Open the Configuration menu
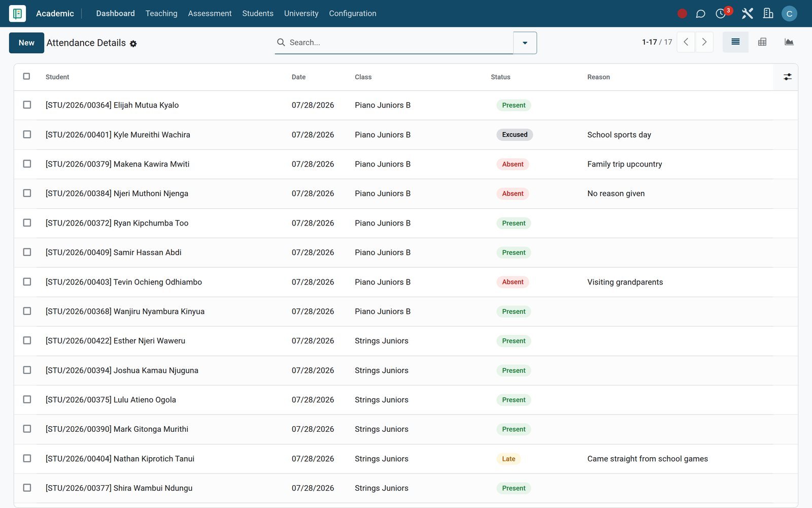Viewport: 812px width, 508px height. coord(353,13)
